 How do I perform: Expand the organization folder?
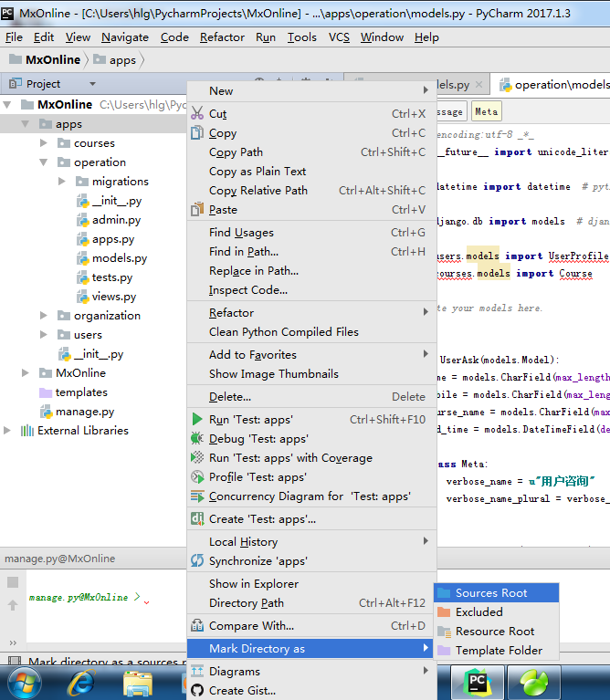44,315
